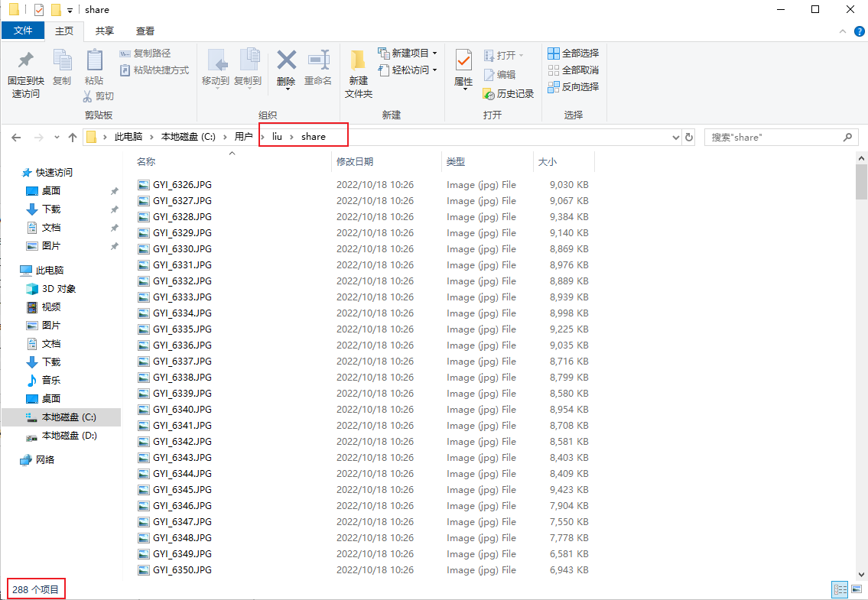
Task: Click the search magnifier icon
Action: (x=847, y=138)
